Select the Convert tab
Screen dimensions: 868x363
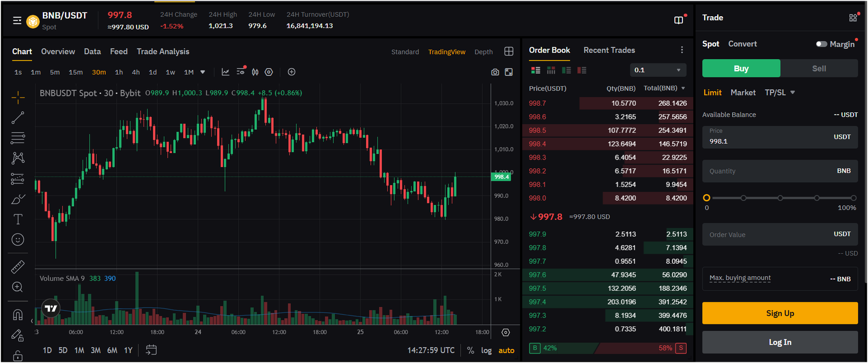pyautogui.click(x=742, y=44)
